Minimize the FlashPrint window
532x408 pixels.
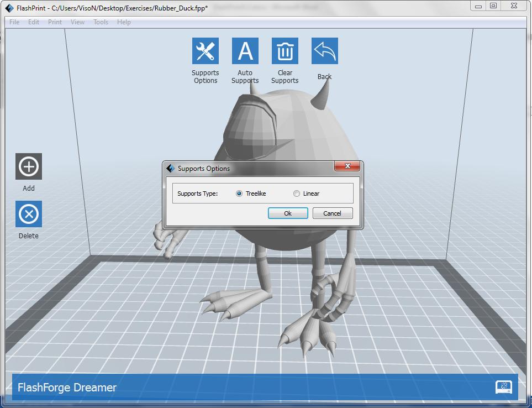tap(478, 6)
